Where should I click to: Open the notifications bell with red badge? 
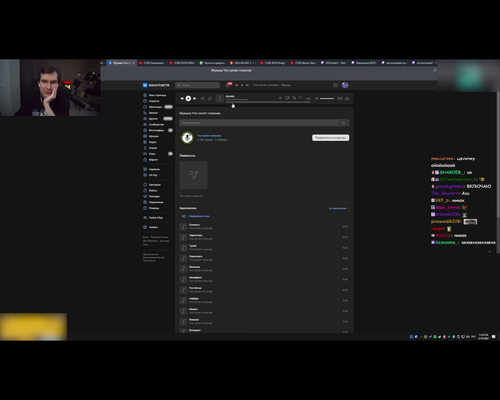[228, 85]
